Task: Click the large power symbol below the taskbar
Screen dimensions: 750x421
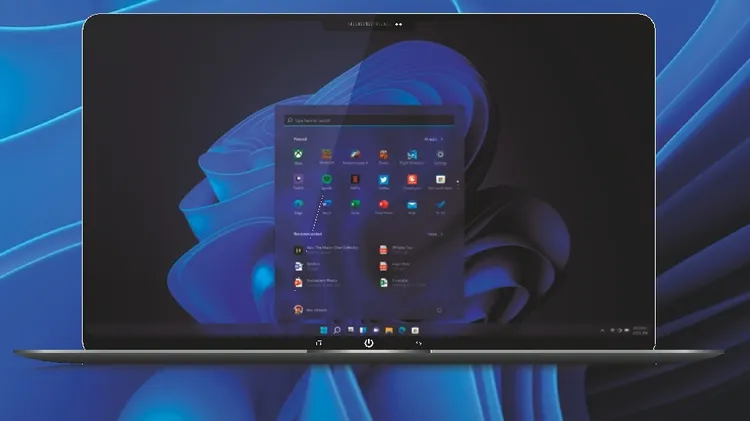Action: pos(369,343)
